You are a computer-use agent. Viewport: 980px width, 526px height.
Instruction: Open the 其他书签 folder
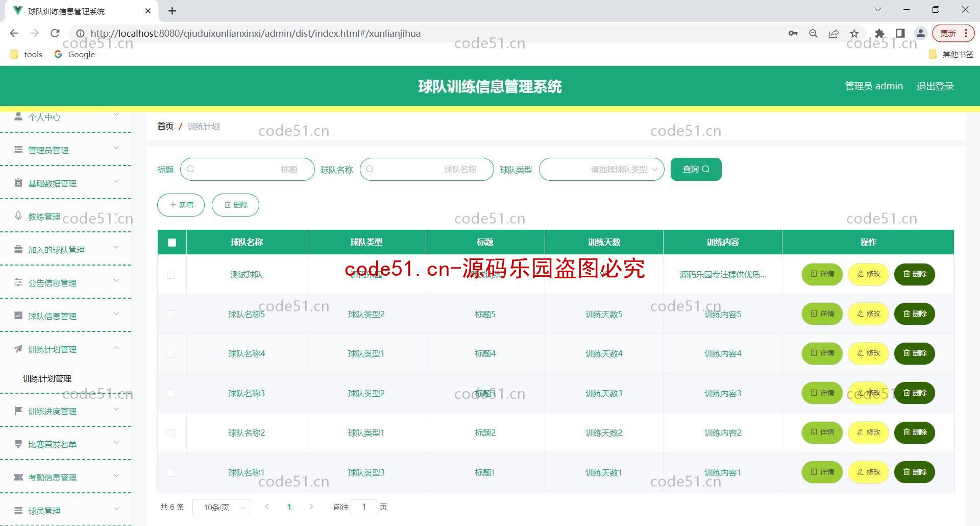(951, 54)
